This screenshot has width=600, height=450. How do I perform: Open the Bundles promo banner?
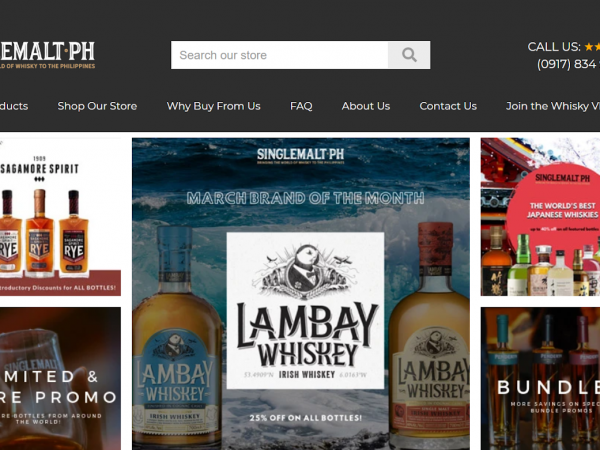[540, 380]
